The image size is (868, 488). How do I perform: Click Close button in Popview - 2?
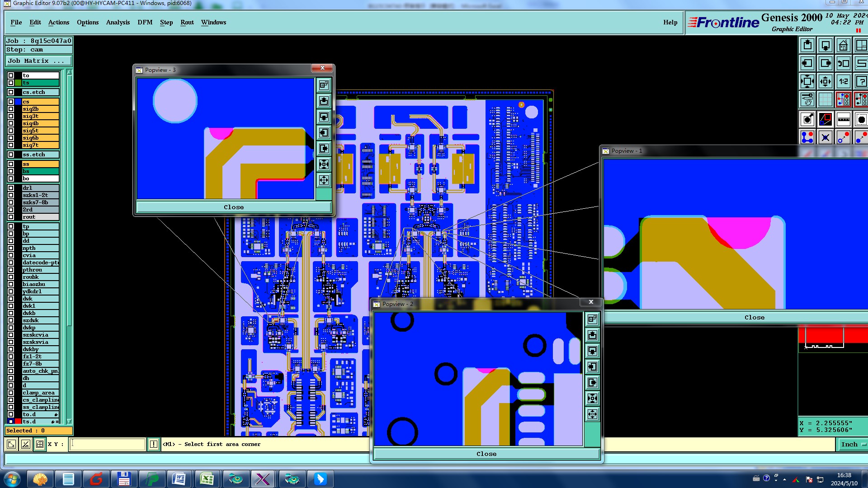[486, 454]
